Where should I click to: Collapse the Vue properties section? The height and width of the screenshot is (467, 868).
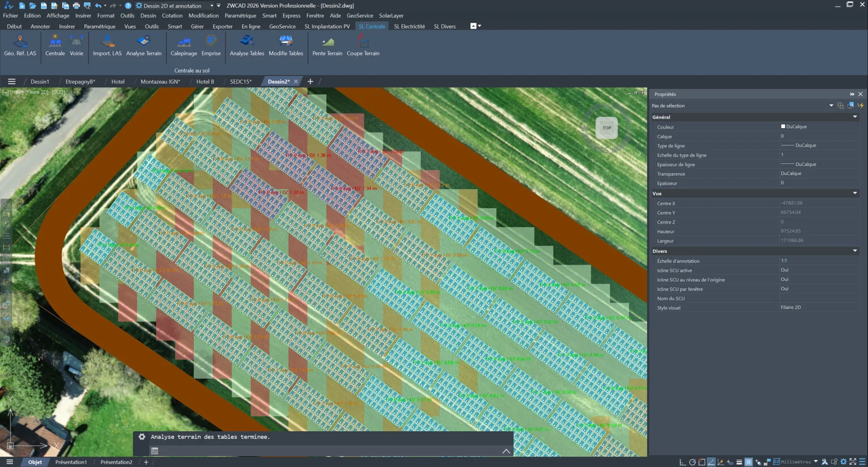click(x=855, y=193)
